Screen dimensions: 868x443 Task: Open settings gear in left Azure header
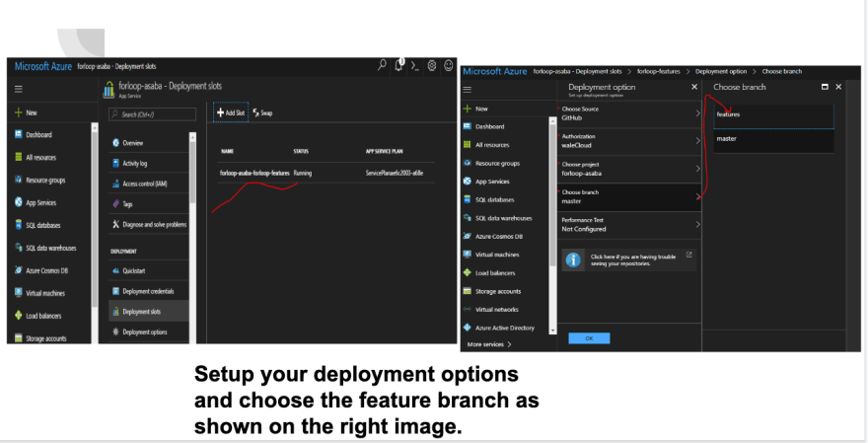pos(432,65)
